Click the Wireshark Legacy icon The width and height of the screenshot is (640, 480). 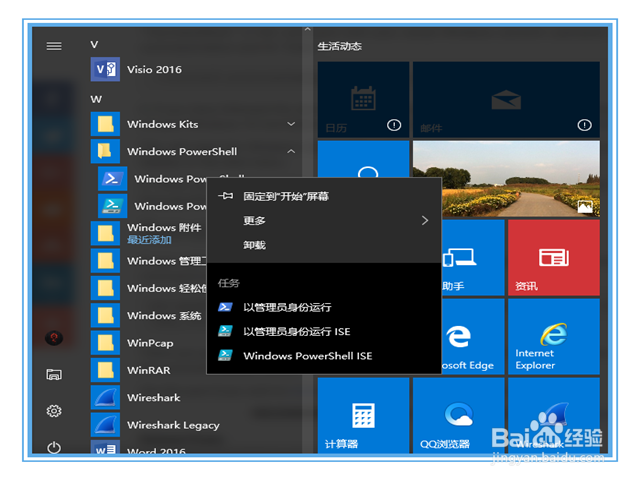tap(105, 425)
